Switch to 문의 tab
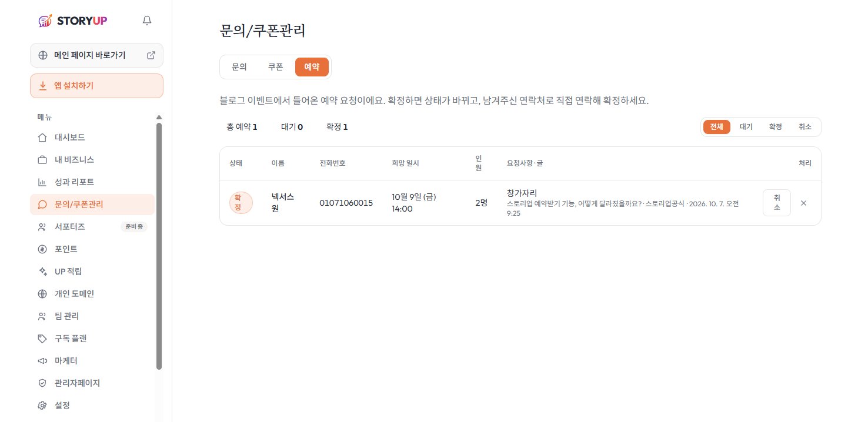Image resolution: width=868 pixels, height=422 pixels. (239, 67)
